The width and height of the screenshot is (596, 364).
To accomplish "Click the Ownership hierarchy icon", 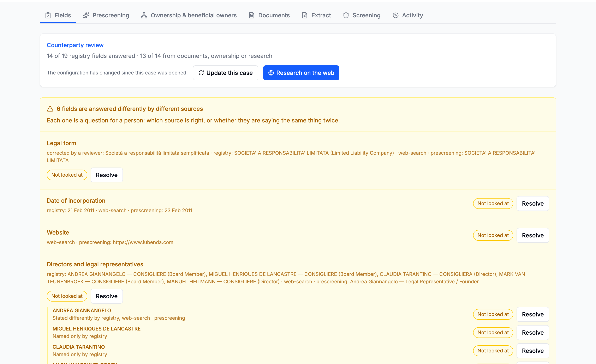I will pos(144,15).
